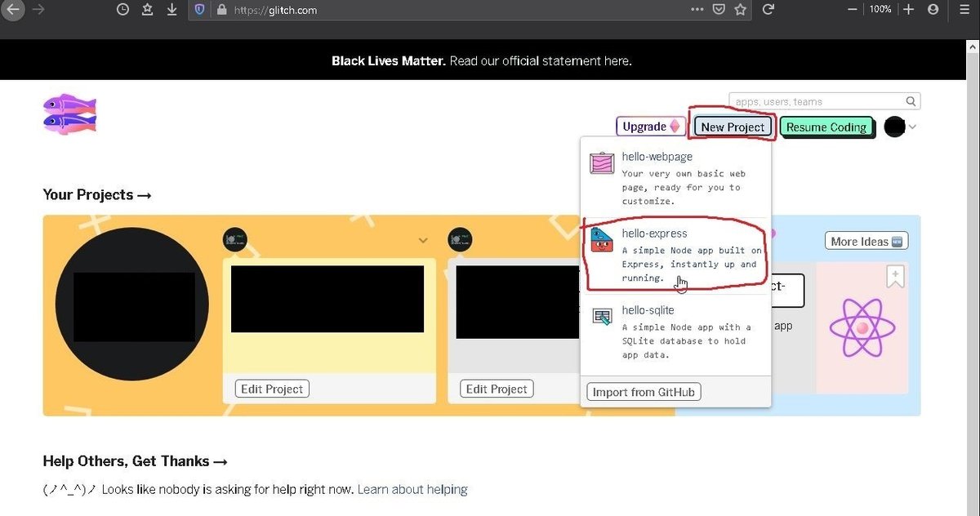Image resolution: width=980 pixels, height=516 pixels.
Task: Click the hello-sqlite database icon
Action: (602, 318)
